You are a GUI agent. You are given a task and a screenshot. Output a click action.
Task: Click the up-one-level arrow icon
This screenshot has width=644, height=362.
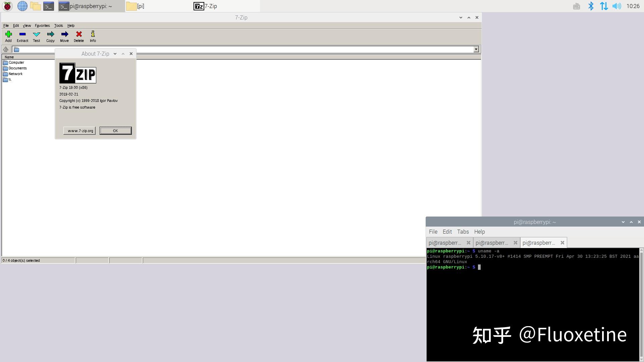(x=6, y=49)
